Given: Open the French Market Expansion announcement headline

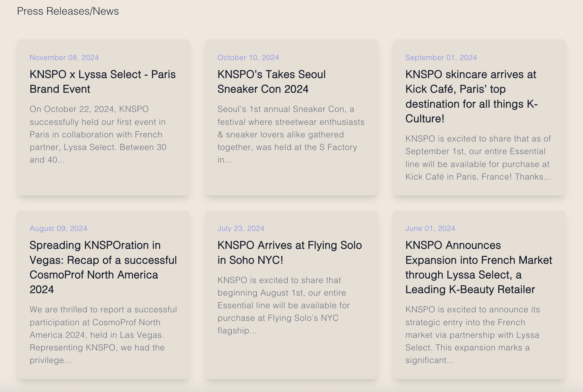Looking at the screenshot, I should point(478,267).
